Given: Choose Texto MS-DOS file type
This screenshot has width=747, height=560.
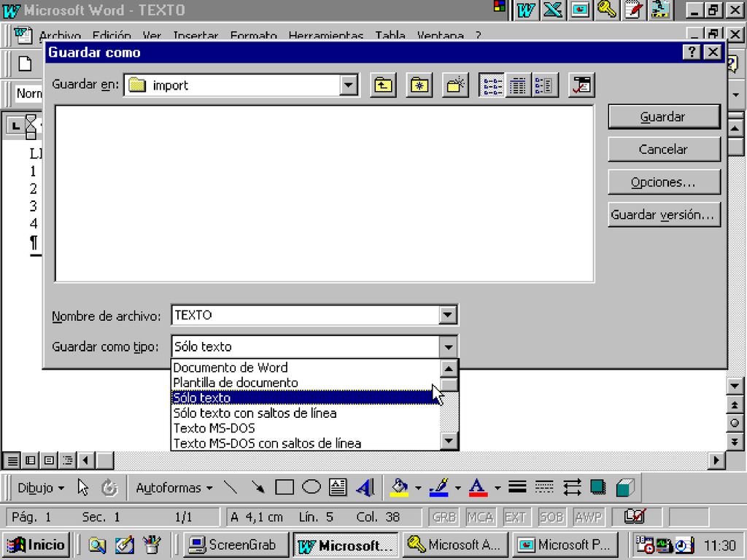Looking at the screenshot, I should [x=306, y=428].
